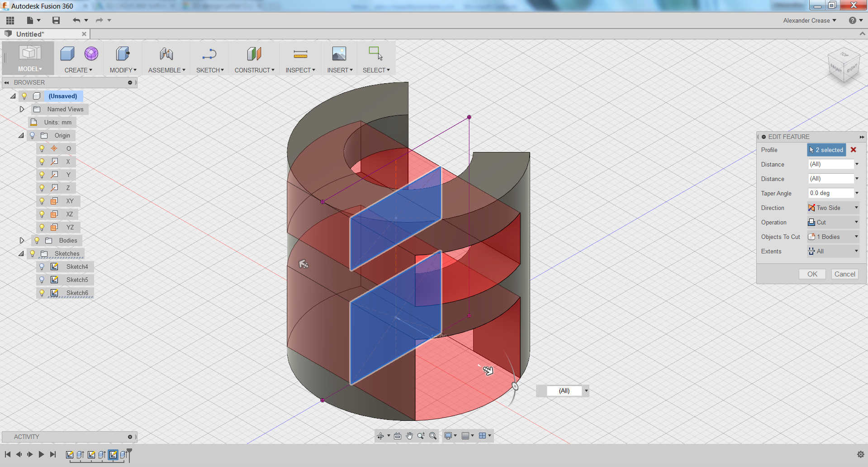Collapse the Origin folder node

tap(21, 135)
